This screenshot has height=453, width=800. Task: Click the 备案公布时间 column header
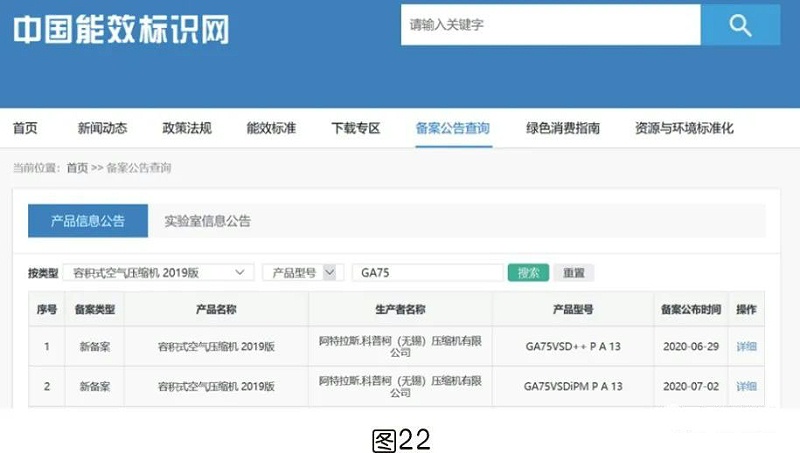point(691,309)
